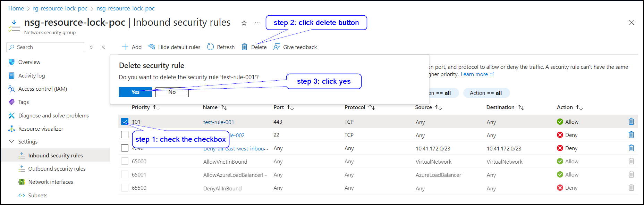Viewport: 644px width, 205px height.
Task: Click Hide default rules eye icon
Action: (152, 47)
